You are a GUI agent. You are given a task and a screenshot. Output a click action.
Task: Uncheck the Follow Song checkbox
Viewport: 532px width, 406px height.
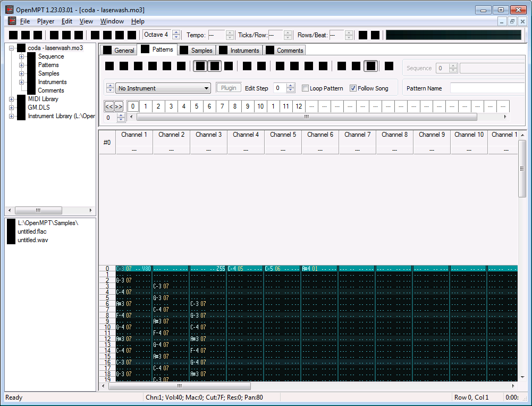tap(353, 88)
